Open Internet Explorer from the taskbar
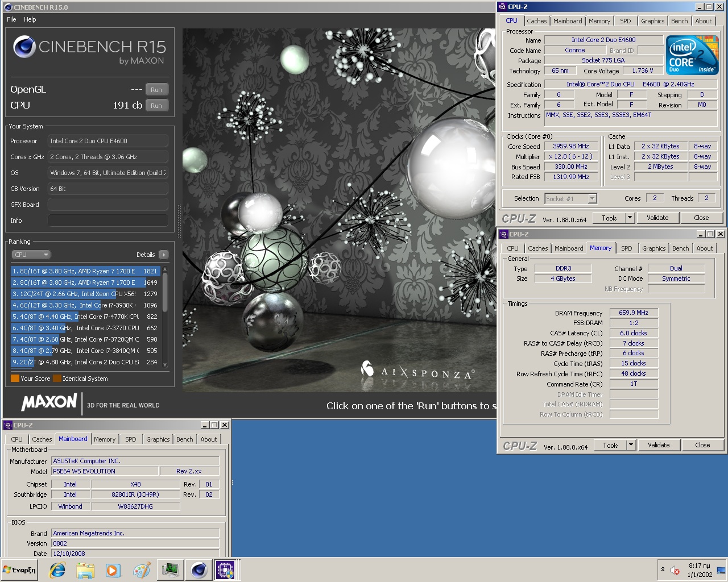The image size is (728, 582). click(x=57, y=570)
